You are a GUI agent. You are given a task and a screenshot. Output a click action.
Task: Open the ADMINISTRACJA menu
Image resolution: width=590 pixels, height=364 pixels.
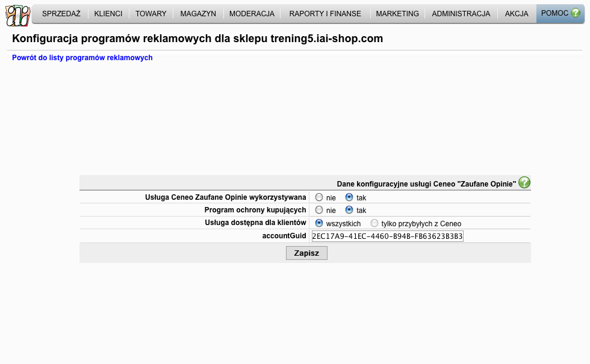click(461, 13)
